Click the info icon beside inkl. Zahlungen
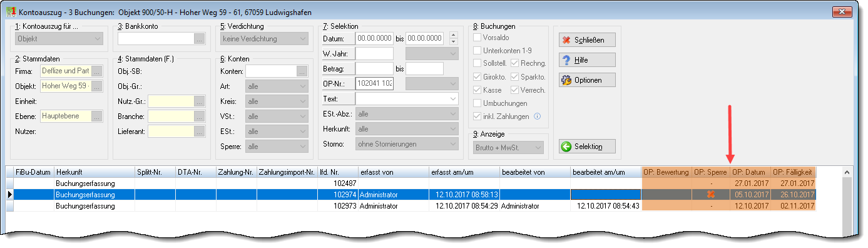868x248 pixels. [537, 116]
